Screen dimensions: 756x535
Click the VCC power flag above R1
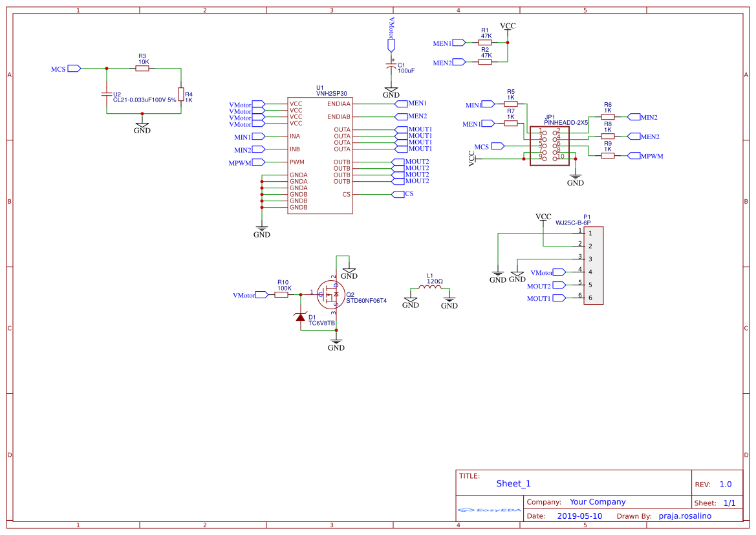tap(507, 27)
